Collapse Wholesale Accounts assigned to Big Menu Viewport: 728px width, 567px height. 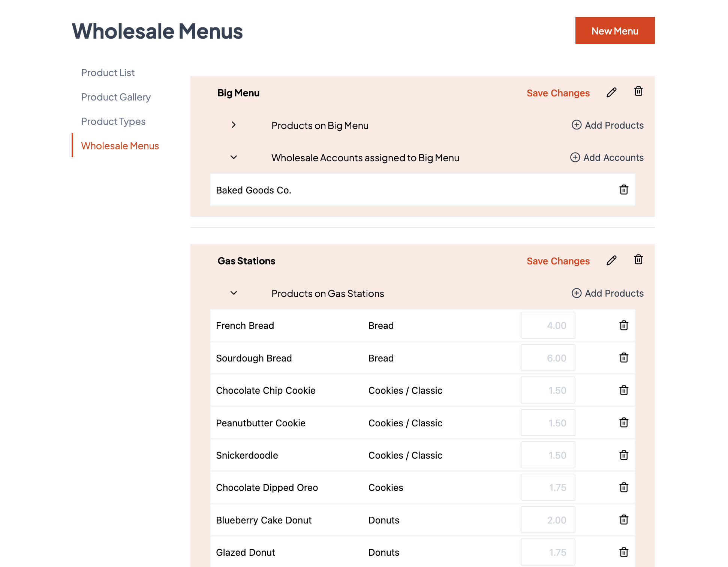234,157
